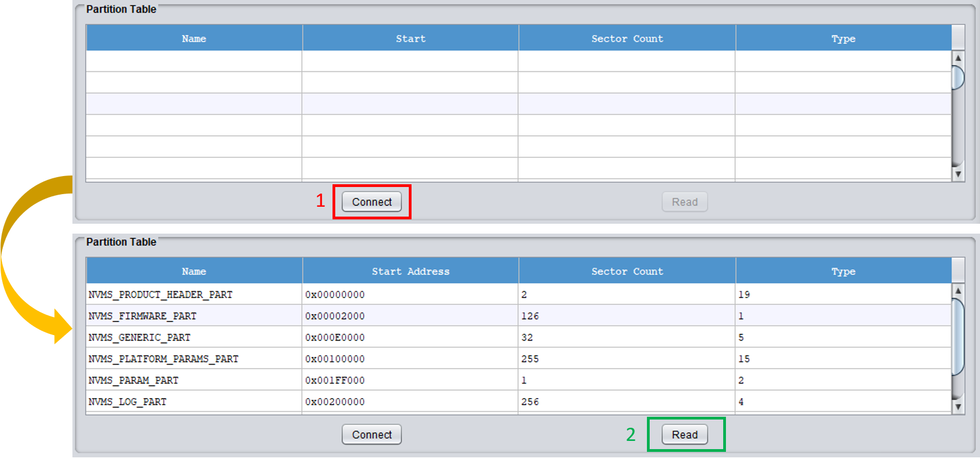This screenshot has width=980, height=459.
Task: Click Name column header in upper table
Action: (194, 38)
